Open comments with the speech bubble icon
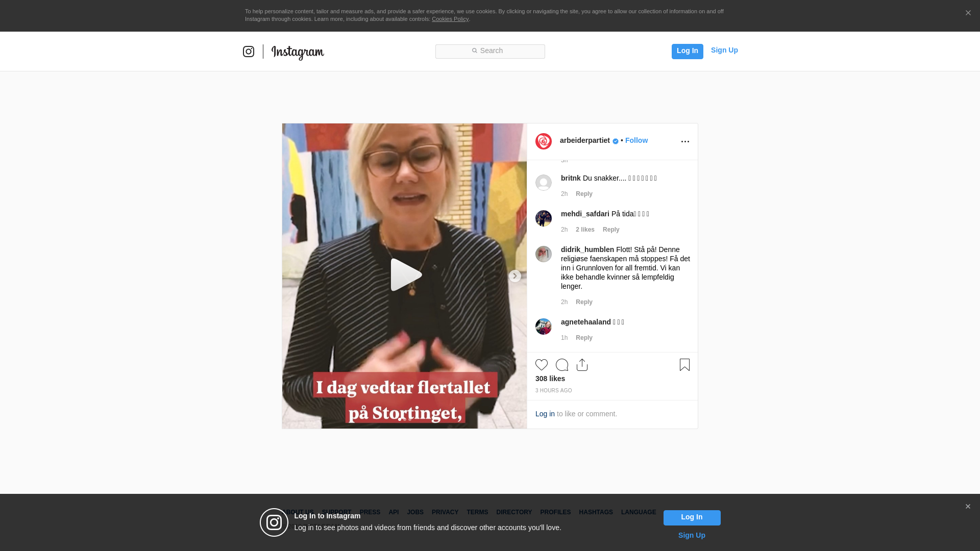This screenshot has width=980, height=551. pyautogui.click(x=562, y=365)
